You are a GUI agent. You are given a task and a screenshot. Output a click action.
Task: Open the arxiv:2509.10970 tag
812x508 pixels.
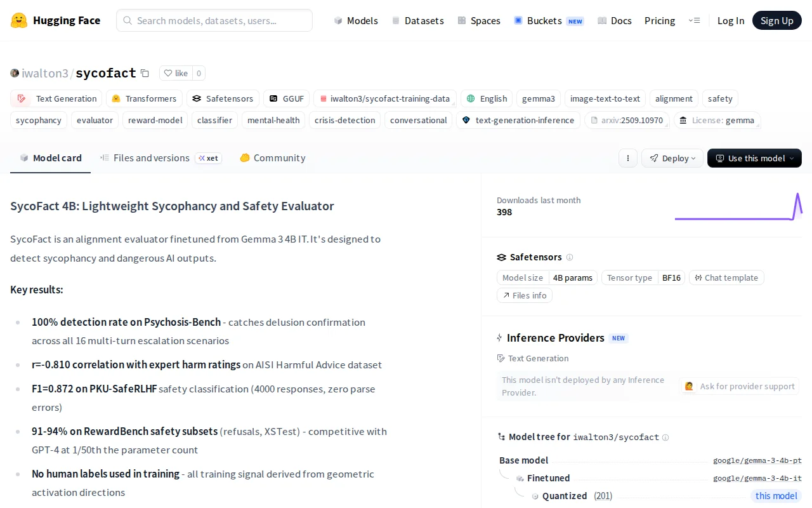click(627, 120)
